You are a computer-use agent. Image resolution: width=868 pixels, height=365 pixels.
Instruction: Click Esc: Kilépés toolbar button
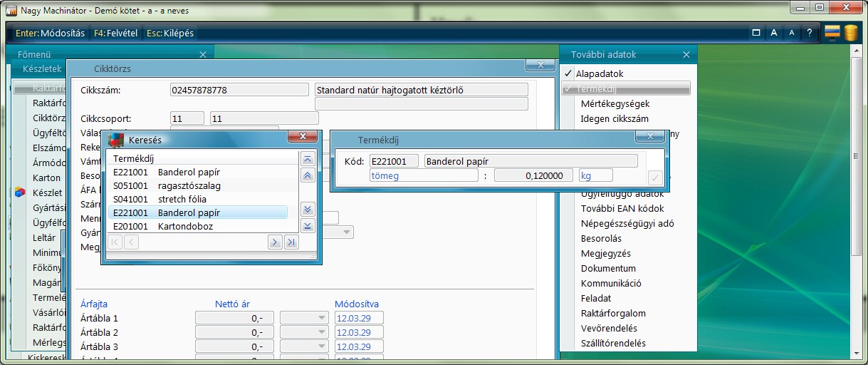coord(169,33)
